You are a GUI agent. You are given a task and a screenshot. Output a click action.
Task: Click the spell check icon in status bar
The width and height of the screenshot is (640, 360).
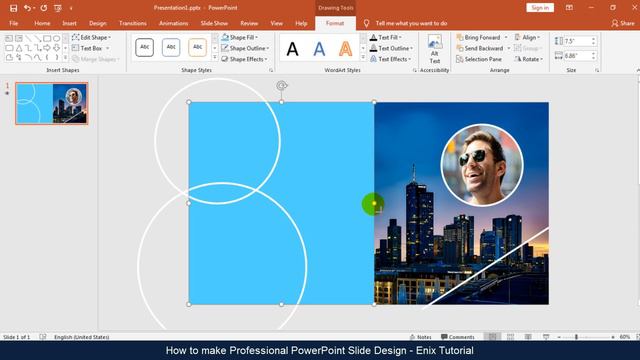[43, 337]
